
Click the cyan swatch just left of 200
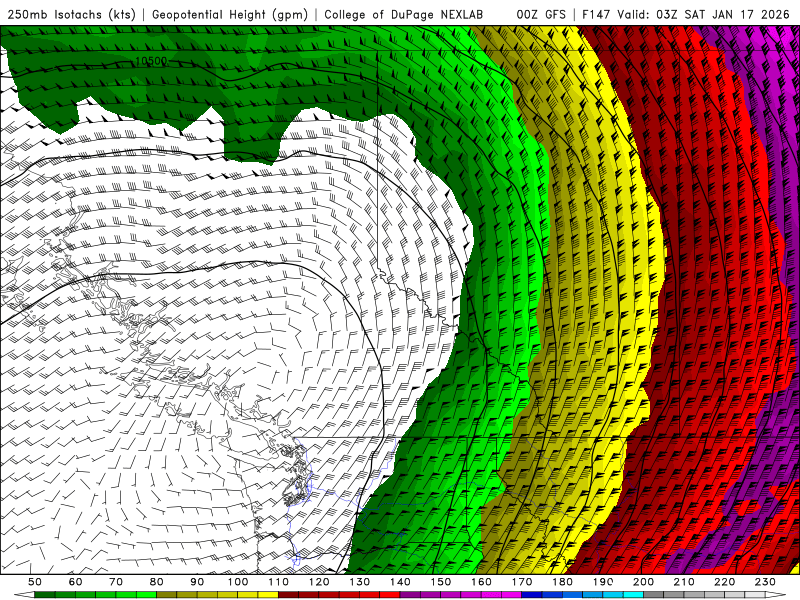coord(633,595)
